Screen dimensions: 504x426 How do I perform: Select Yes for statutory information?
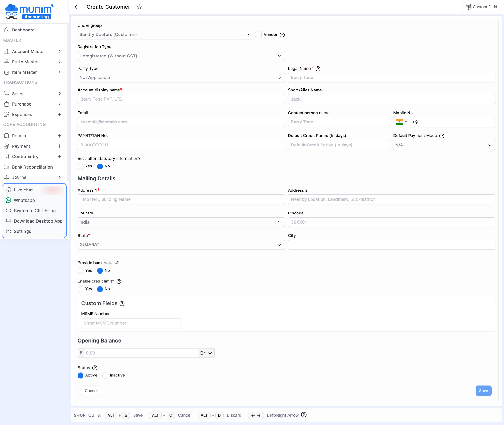(81, 166)
